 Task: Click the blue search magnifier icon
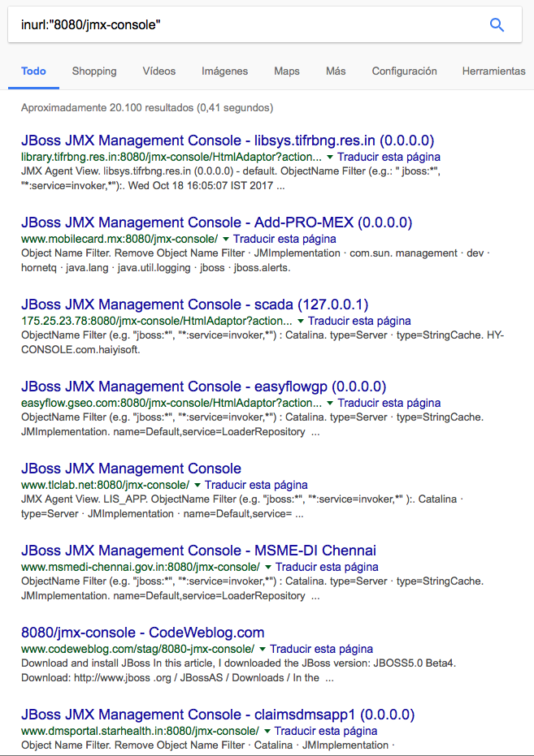497,24
